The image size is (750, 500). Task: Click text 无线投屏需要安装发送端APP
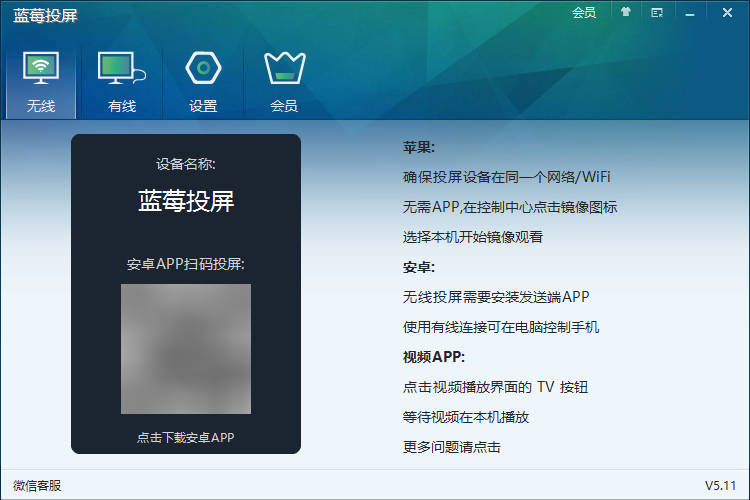point(496,297)
